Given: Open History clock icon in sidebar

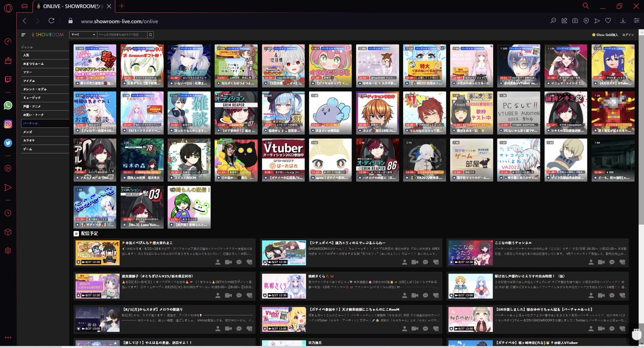Looking at the screenshot, I should [8, 213].
